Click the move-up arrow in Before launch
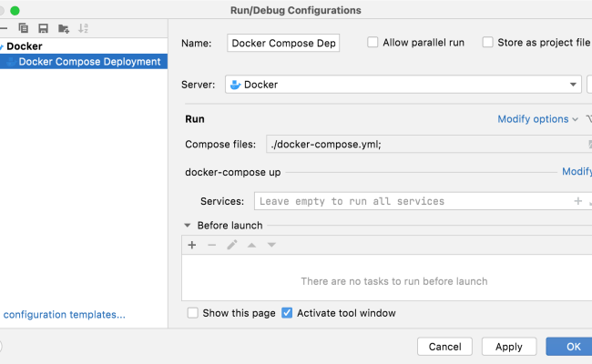Screen dimensions: 592x364 (x=252, y=245)
